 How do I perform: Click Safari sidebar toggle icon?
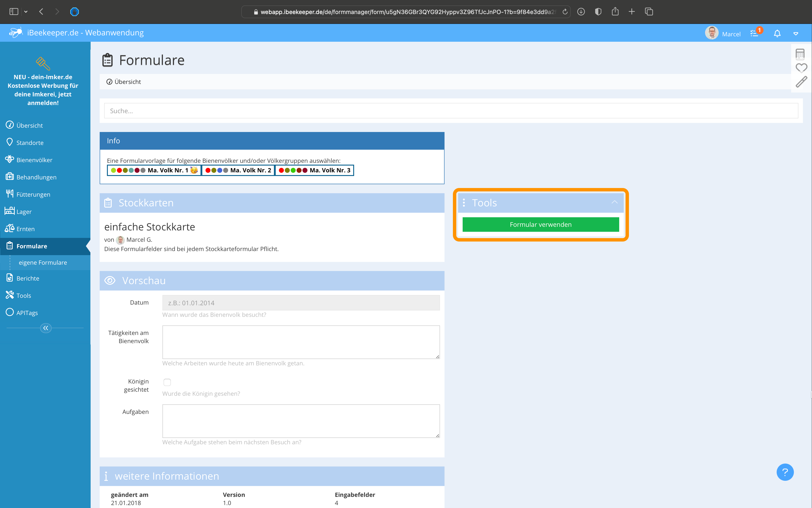14,12
